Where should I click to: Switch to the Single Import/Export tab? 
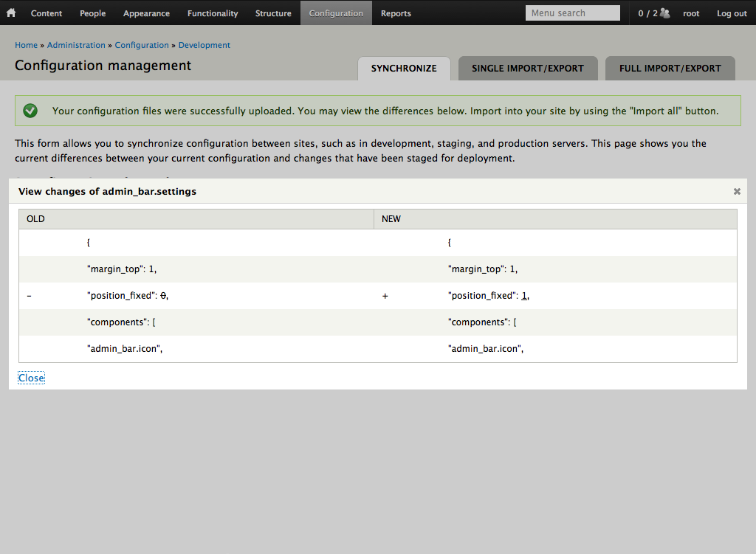point(528,69)
